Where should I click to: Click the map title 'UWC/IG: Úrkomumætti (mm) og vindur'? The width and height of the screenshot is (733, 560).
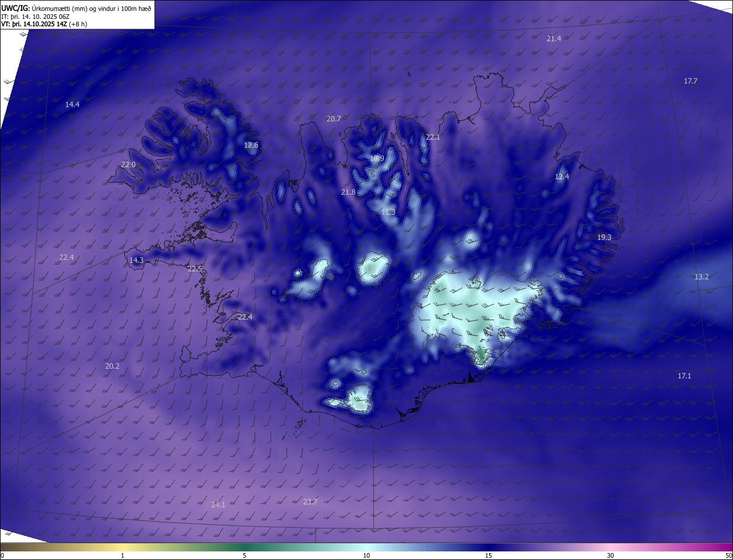[x=76, y=8]
